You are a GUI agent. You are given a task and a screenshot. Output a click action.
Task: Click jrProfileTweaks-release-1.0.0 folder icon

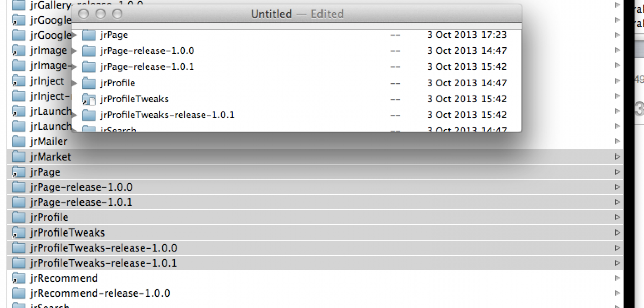[x=18, y=248]
